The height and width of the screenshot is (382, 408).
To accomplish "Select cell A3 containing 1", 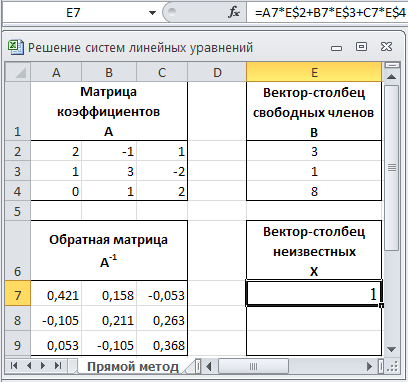I will coord(56,171).
